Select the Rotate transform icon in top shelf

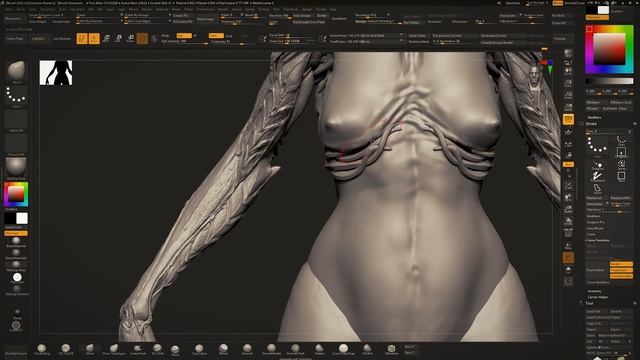[x=131, y=38]
